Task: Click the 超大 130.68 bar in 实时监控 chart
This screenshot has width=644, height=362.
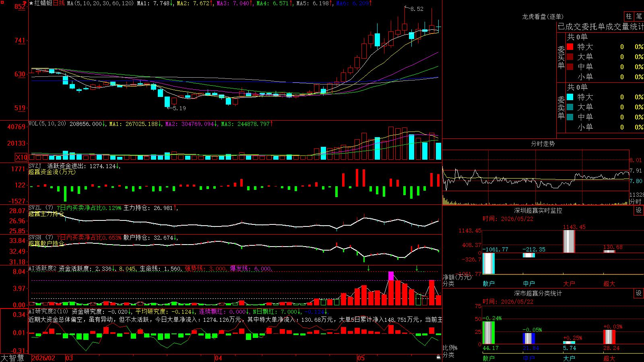Action: pyautogui.click(x=609, y=251)
